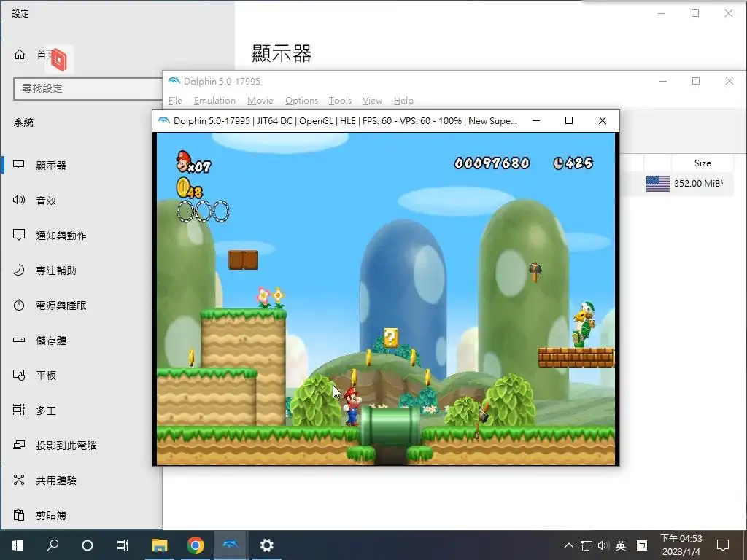Open the Help menu in Dolphin
747x560 pixels.
(x=403, y=101)
